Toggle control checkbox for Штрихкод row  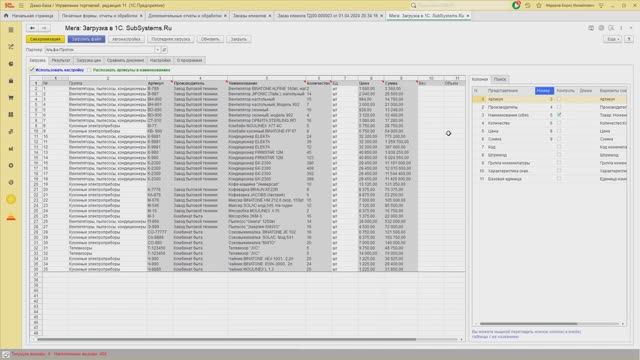tap(559, 155)
